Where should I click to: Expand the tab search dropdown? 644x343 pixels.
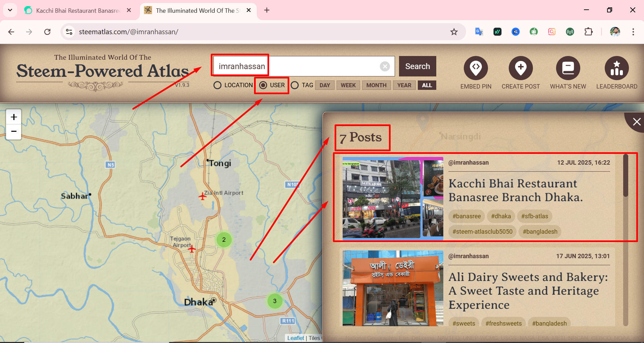point(10,10)
